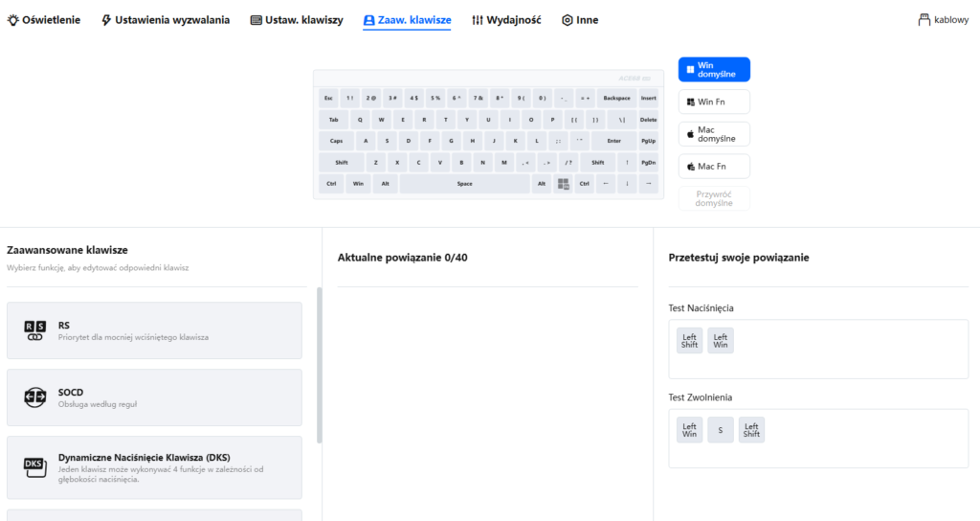Switch to the Mac Fn layer
This screenshot has height=521, width=980.
714,167
